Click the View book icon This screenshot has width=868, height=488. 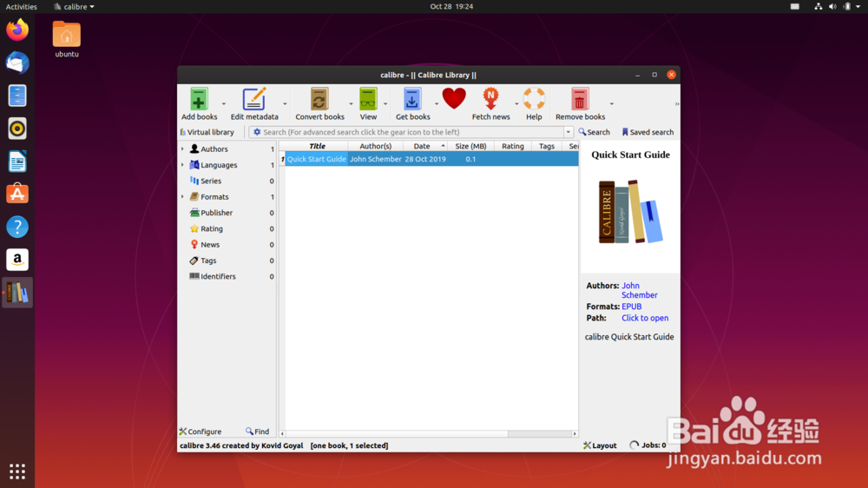pyautogui.click(x=368, y=100)
